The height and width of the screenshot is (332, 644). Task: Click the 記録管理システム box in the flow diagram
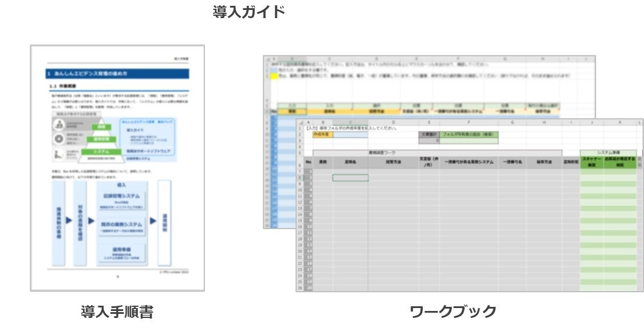(x=121, y=200)
